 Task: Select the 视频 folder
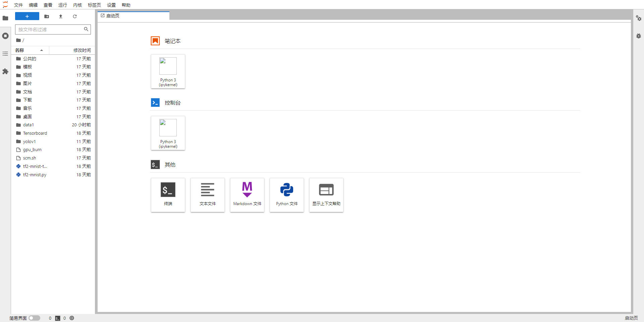(53, 75)
